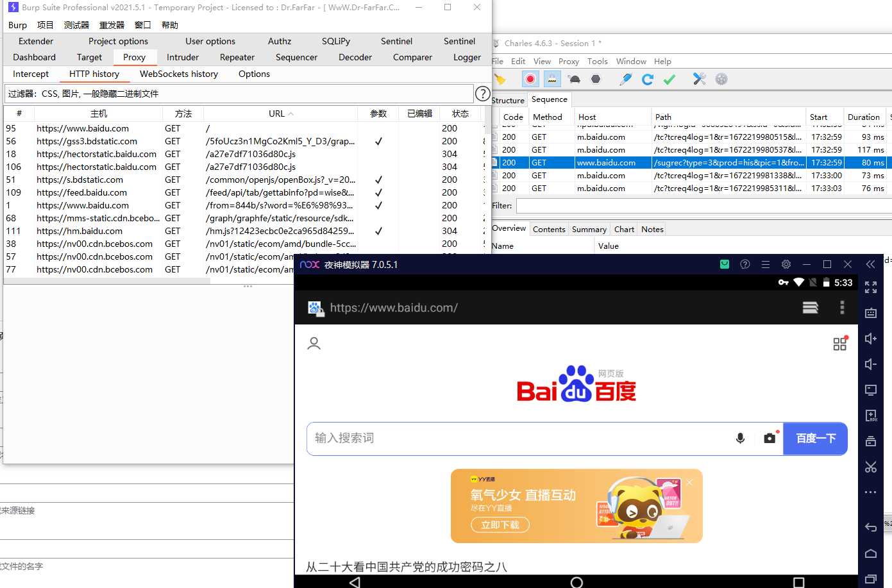Click the Nox scissors screenshot icon
Image resolution: width=892 pixels, height=588 pixels.
click(x=870, y=467)
